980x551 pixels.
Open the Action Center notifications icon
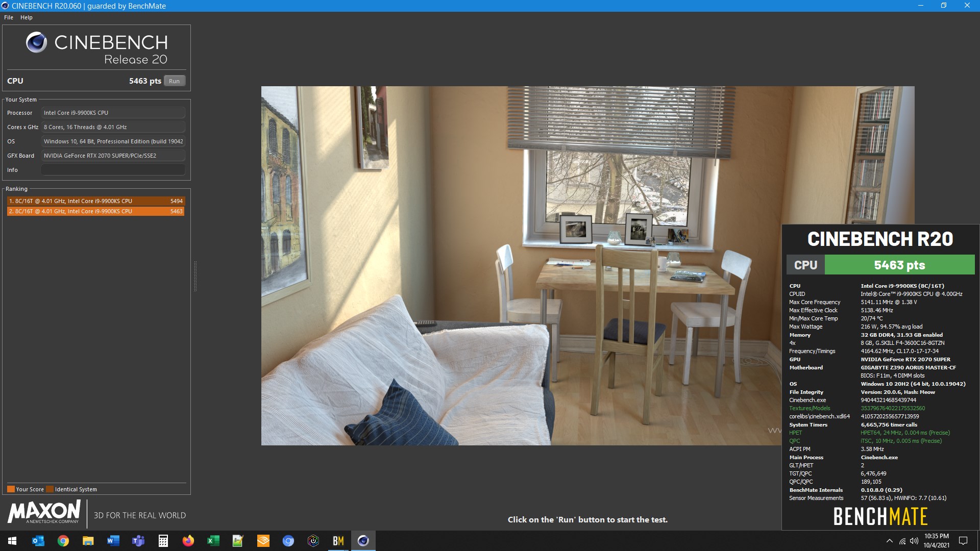coord(963,541)
